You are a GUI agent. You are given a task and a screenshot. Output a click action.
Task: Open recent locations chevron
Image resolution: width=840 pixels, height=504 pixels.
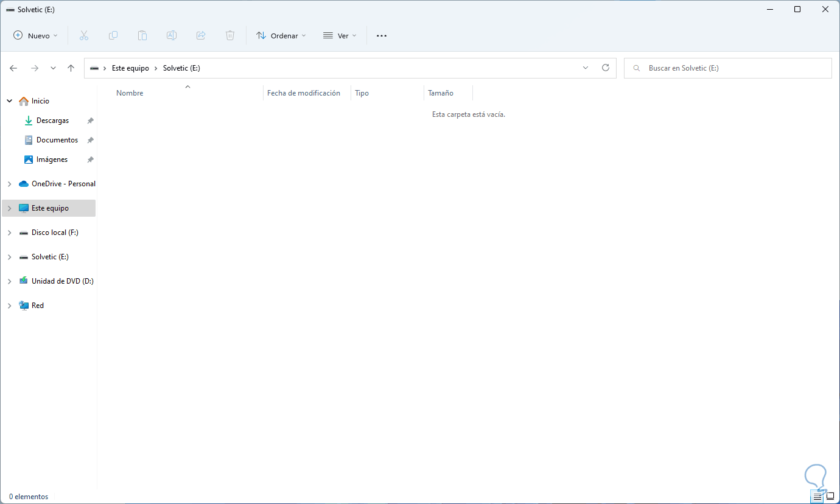point(53,68)
